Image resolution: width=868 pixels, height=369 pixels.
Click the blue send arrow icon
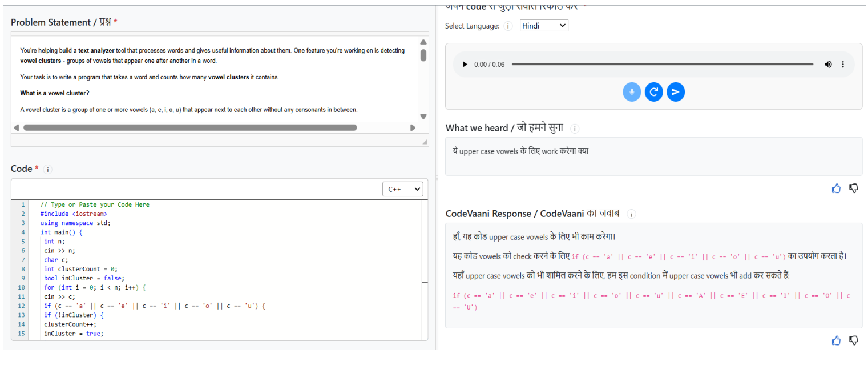pos(676,92)
